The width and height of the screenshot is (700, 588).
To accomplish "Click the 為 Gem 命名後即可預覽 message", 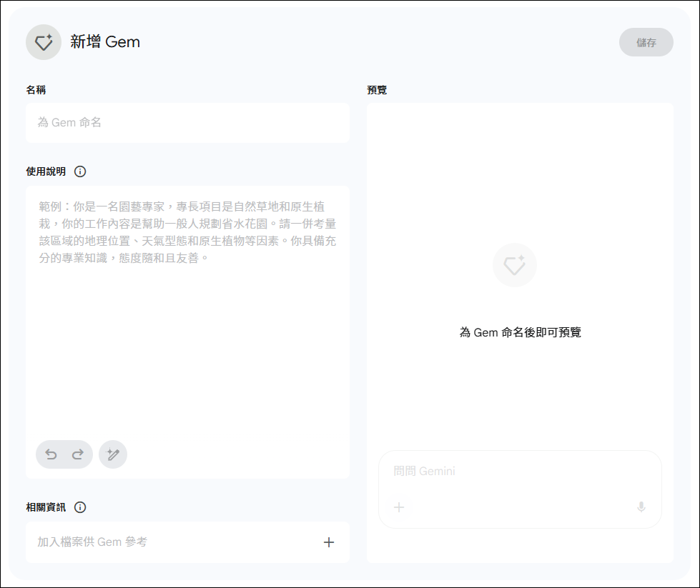I will click(520, 332).
